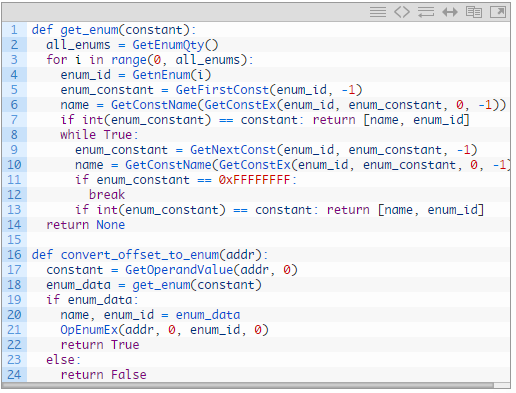Click line number 24 in the gutter
The height and width of the screenshot is (393, 516).
14,375
